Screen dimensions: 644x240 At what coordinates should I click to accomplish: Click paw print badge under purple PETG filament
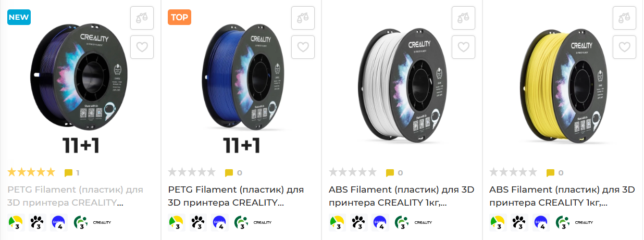point(37,223)
